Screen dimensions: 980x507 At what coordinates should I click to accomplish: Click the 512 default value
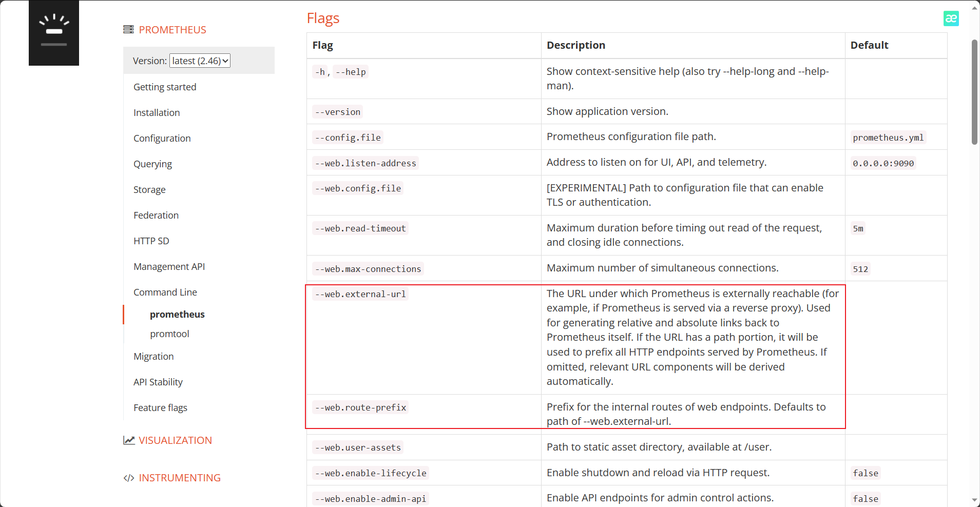(860, 269)
